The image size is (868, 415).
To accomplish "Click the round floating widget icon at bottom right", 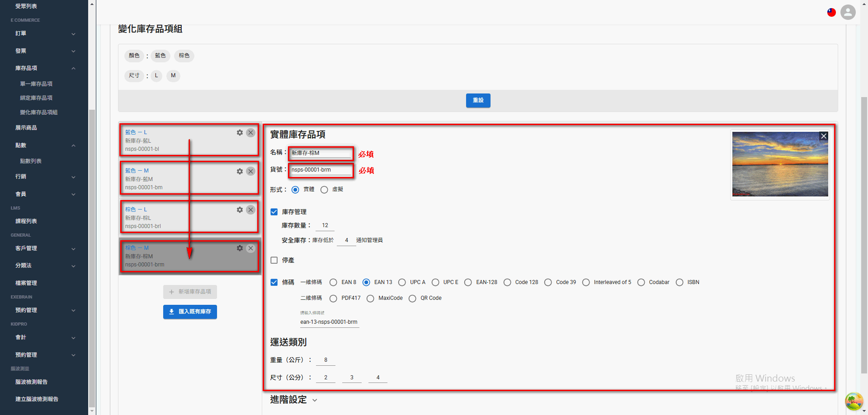I will [854, 401].
